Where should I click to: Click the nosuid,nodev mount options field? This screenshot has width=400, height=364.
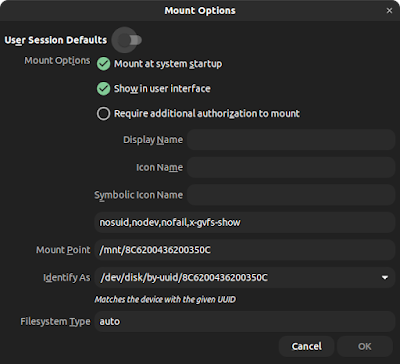pyautogui.click(x=245, y=222)
